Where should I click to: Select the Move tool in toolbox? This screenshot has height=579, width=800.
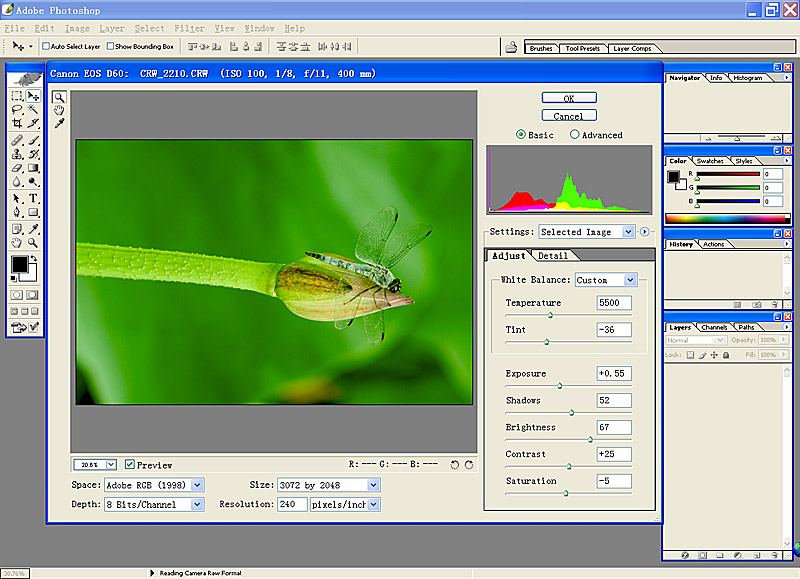click(x=34, y=96)
